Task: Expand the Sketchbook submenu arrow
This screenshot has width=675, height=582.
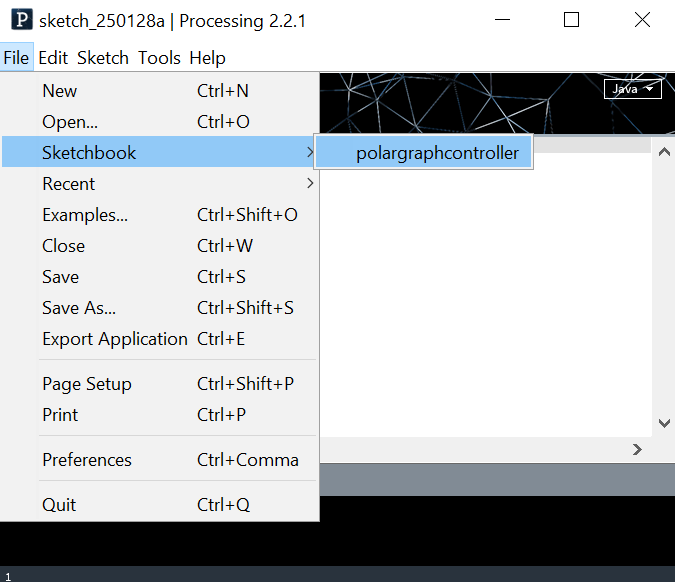Action: (x=310, y=152)
